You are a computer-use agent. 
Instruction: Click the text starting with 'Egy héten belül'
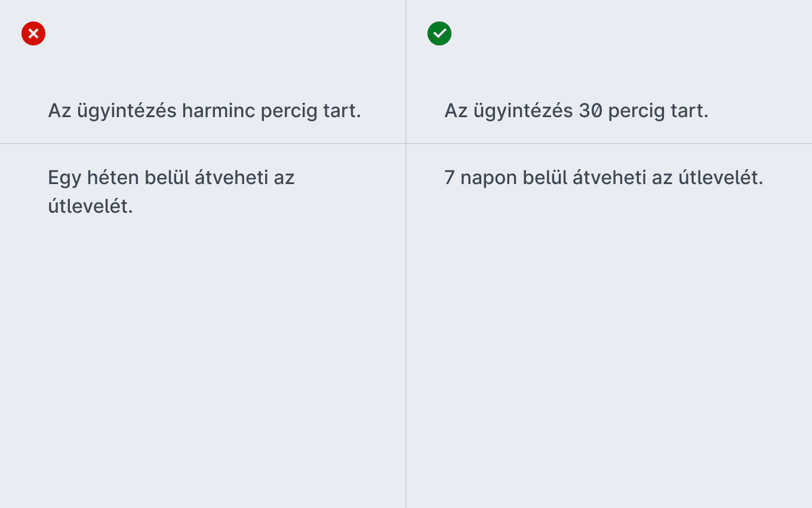tap(171, 192)
